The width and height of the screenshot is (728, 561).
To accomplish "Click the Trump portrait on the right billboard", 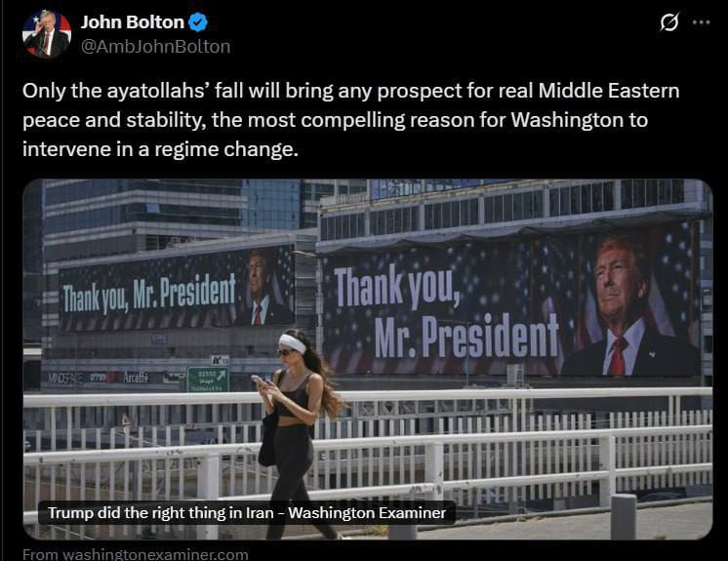I will (625, 304).
